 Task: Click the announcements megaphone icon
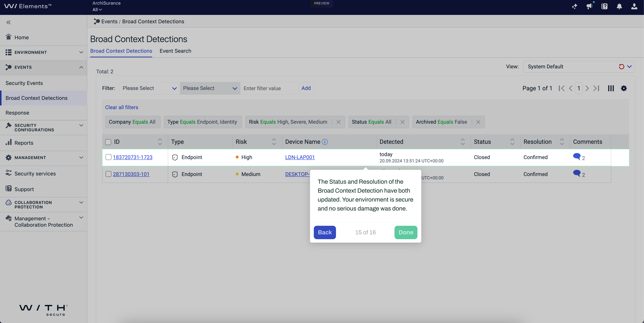point(589,7)
